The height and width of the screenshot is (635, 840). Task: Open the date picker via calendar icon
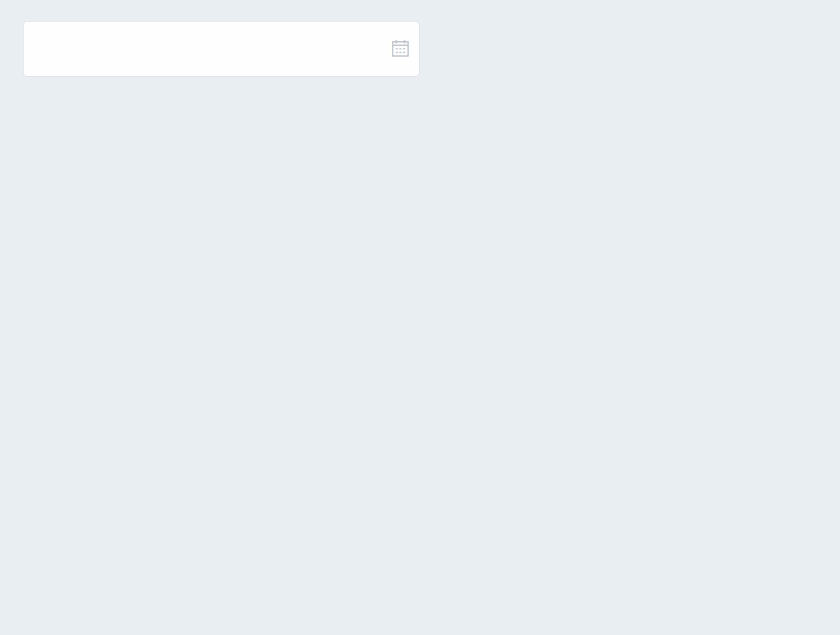[x=400, y=49]
